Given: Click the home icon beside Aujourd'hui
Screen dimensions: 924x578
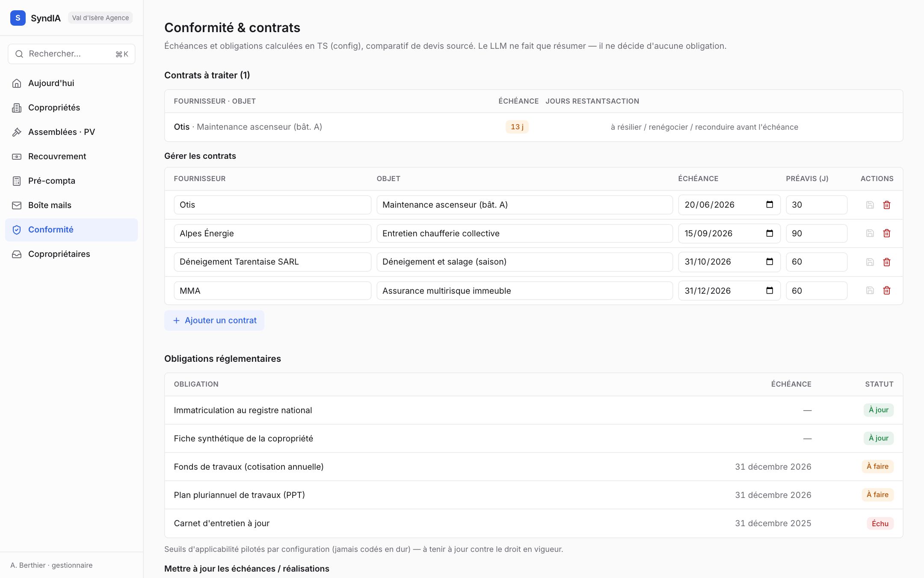Looking at the screenshot, I should click(17, 83).
